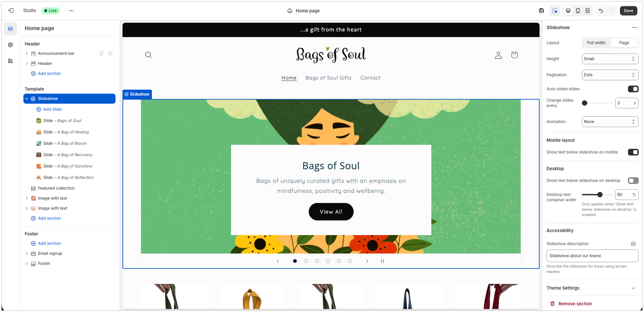Enable show text below slideshow on desktop
The width and height of the screenshot is (644, 312).
click(633, 181)
